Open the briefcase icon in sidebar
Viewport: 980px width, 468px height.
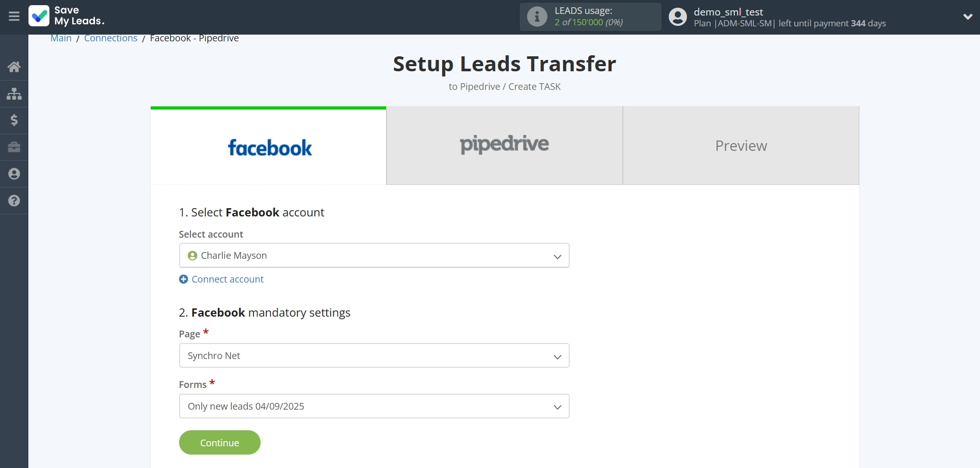14,147
